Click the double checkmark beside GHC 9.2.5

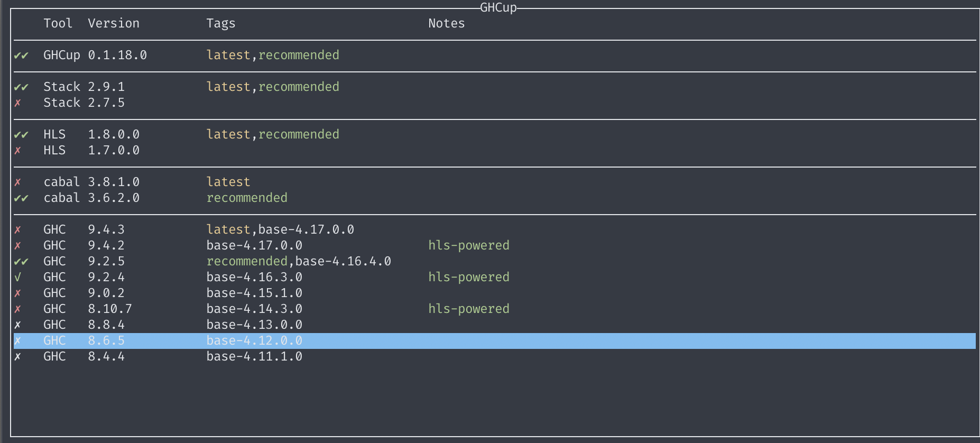point(21,262)
